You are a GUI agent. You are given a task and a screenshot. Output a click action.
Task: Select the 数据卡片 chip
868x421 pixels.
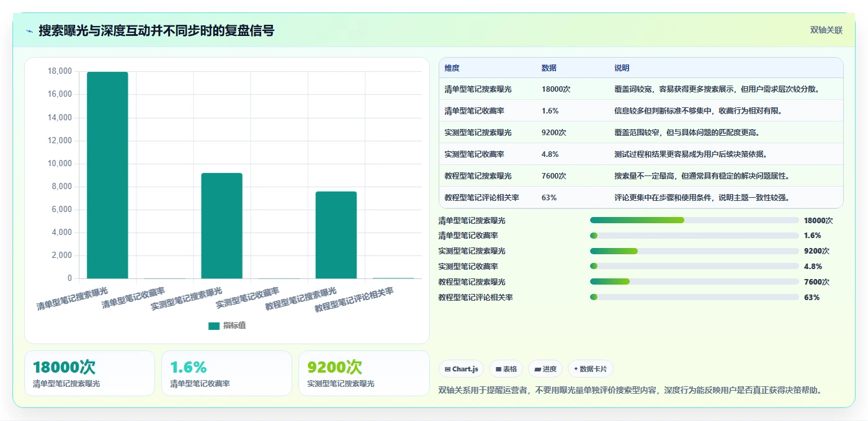(x=591, y=369)
